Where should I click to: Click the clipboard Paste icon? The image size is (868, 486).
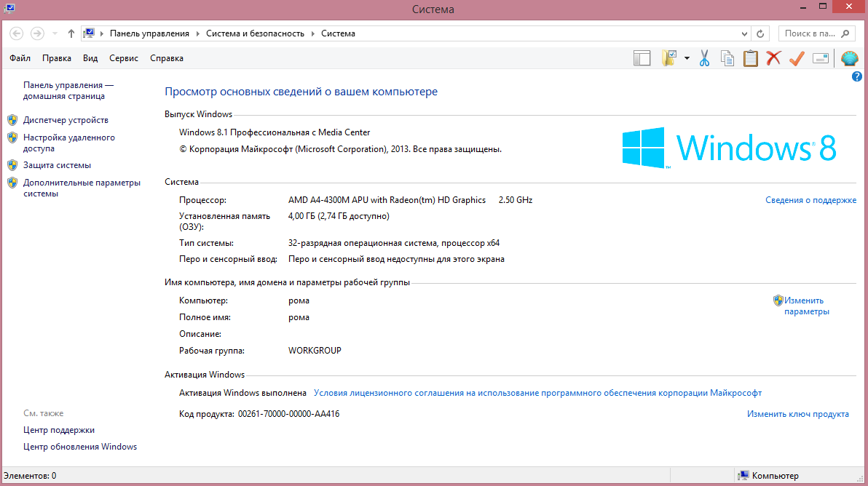click(750, 58)
